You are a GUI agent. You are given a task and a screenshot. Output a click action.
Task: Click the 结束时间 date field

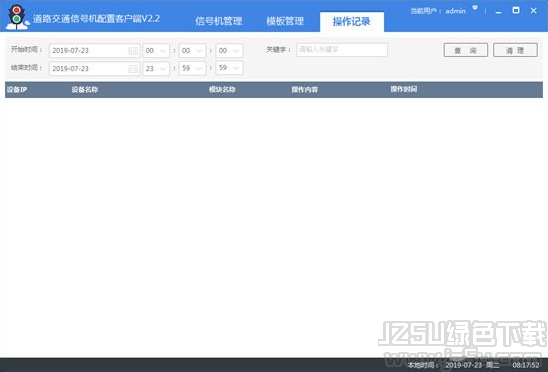pos(94,68)
